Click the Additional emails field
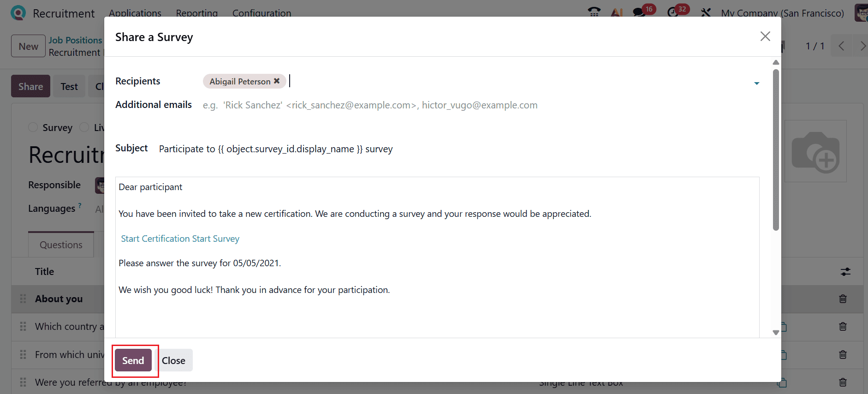 [x=481, y=105]
